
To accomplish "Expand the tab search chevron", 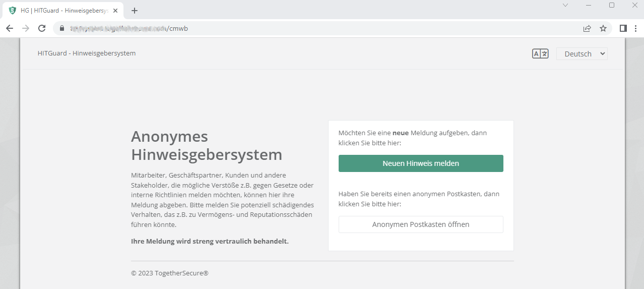I will (x=565, y=5).
